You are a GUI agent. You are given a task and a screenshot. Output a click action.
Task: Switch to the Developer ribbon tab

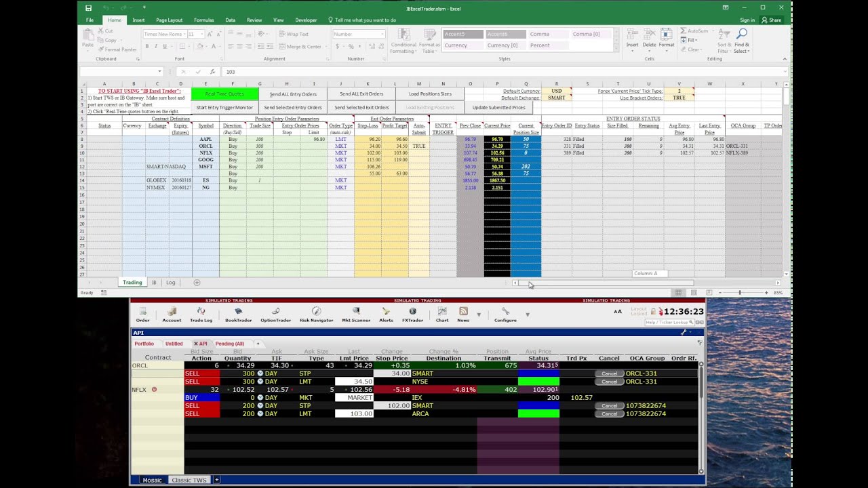(306, 20)
